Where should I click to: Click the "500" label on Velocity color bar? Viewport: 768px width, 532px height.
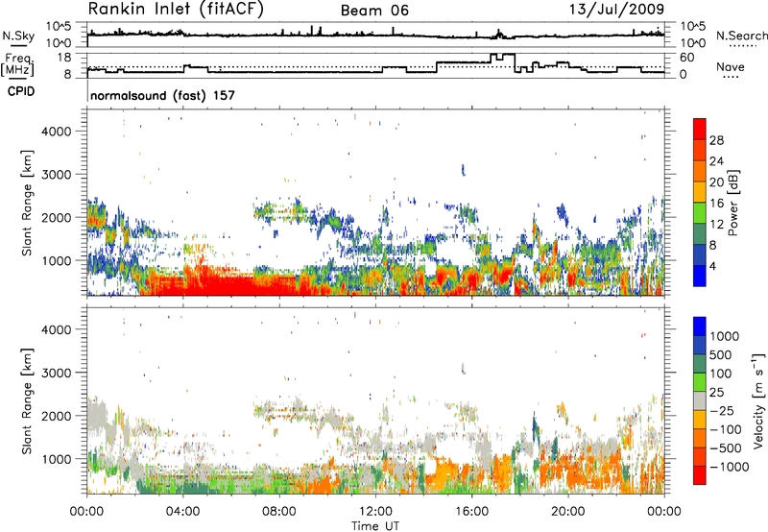pyautogui.click(x=722, y=354)
